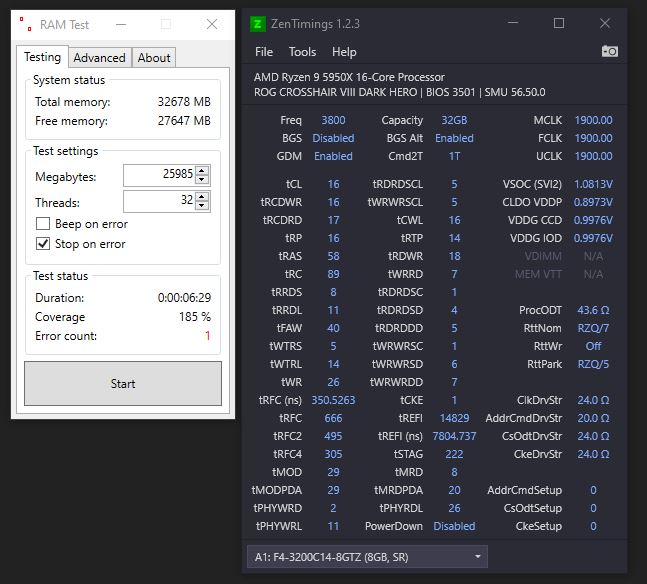Open the File menu in ZenTimings
The image size is (647, 584).
[264, 52]
